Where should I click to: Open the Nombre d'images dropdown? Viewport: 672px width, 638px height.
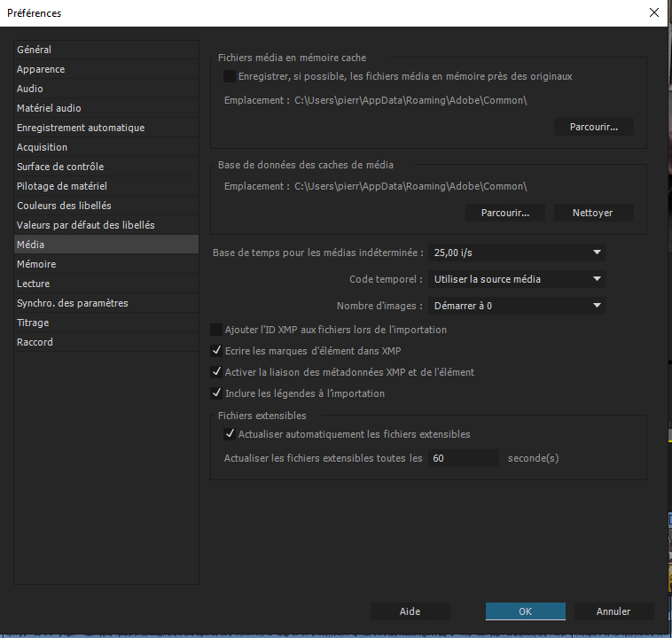click(x=516, y=306)
